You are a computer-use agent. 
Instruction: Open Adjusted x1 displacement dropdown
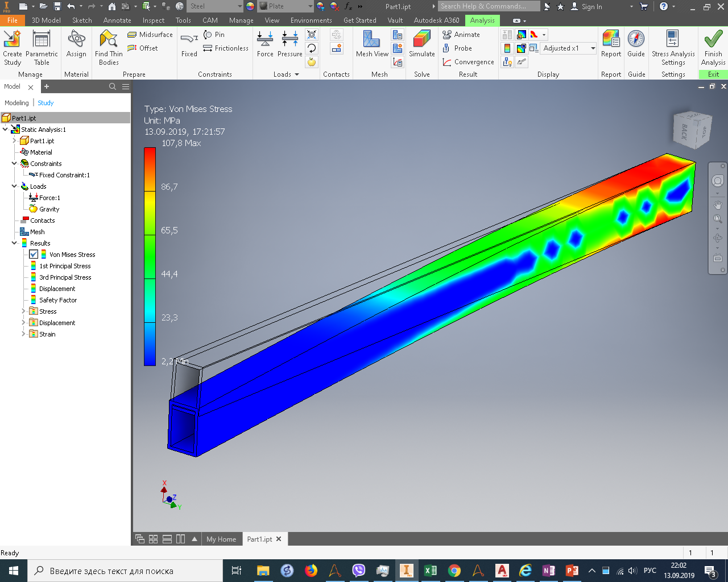[568, 48]
